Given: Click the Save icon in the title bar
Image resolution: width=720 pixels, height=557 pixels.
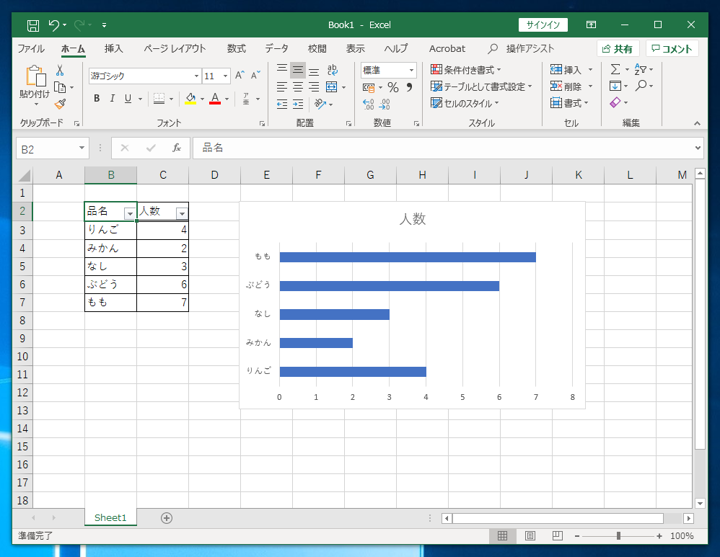Looking at the screenshot, I should pos(33,25).
